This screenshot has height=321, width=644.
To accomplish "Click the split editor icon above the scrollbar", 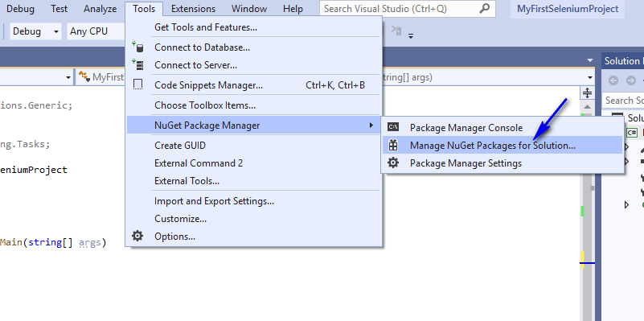I will click(x=588, y=93).
